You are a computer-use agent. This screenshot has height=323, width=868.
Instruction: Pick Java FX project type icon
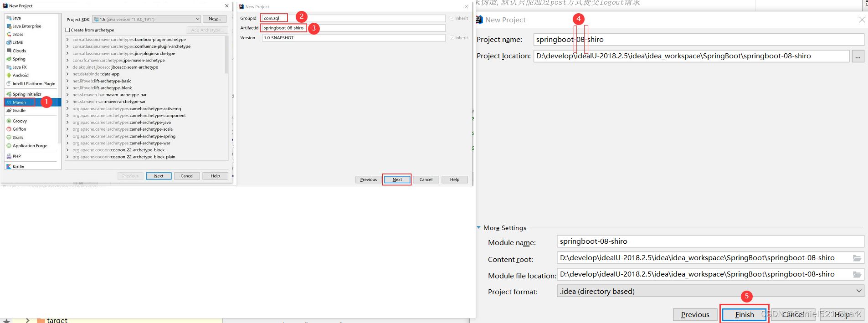9,67
